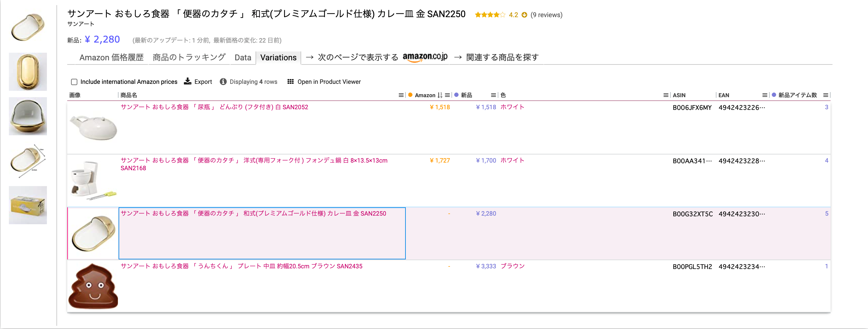Open the Data tab
The height and width of the screenshot is (329, 868).
click(243, 57)
